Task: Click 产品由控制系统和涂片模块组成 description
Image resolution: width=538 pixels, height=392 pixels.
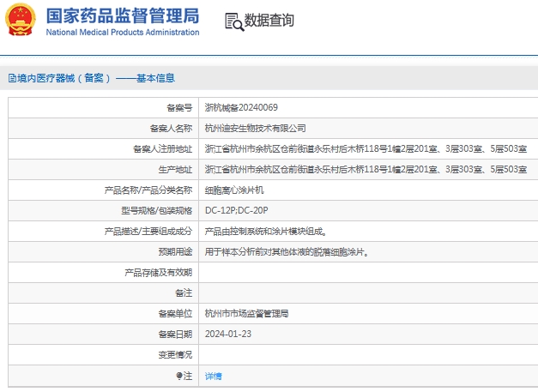Action: coord(266,232)
